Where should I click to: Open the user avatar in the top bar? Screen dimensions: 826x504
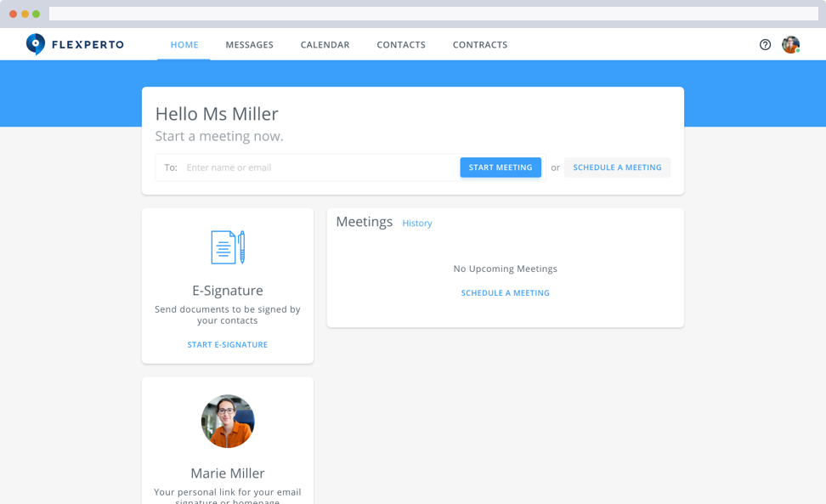coord(790,45)
